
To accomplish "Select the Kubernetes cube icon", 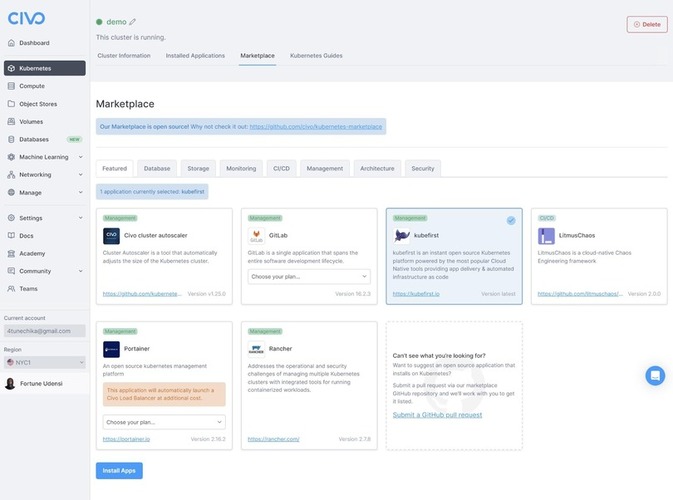I will tap(12, 68).
